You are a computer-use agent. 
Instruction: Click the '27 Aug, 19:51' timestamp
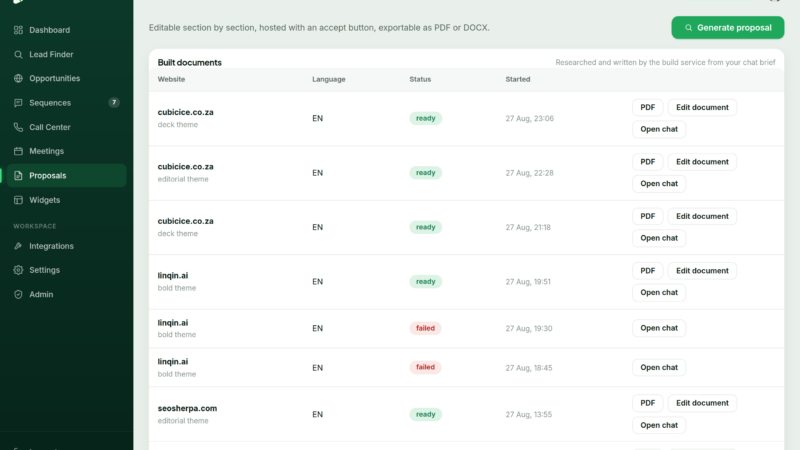click(x=528, y=282)
